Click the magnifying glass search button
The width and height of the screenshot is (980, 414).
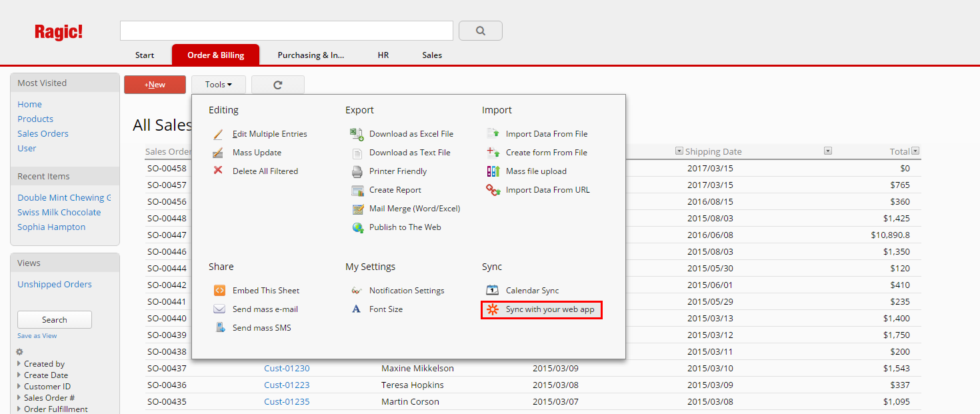point(481,31)
